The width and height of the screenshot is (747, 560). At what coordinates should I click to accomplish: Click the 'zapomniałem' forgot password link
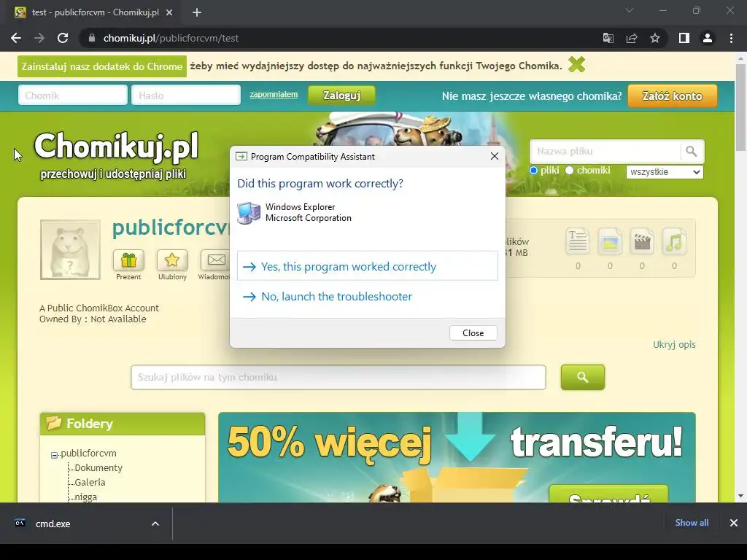pyautogui.click(x=274, y=94)
